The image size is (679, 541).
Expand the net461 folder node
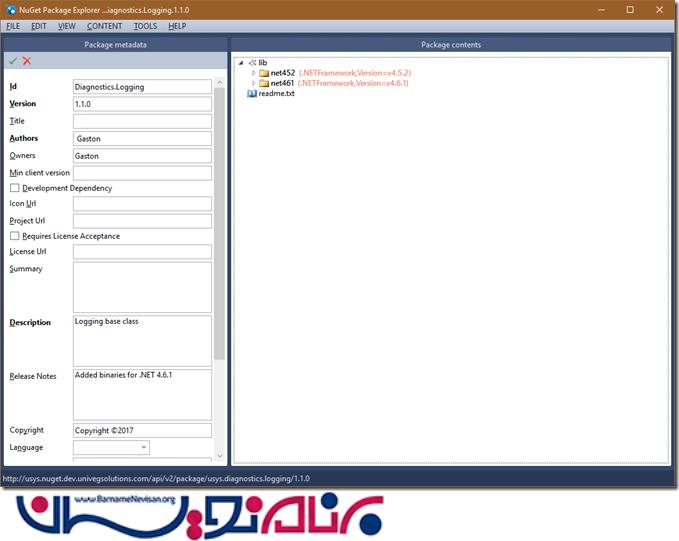254,83
